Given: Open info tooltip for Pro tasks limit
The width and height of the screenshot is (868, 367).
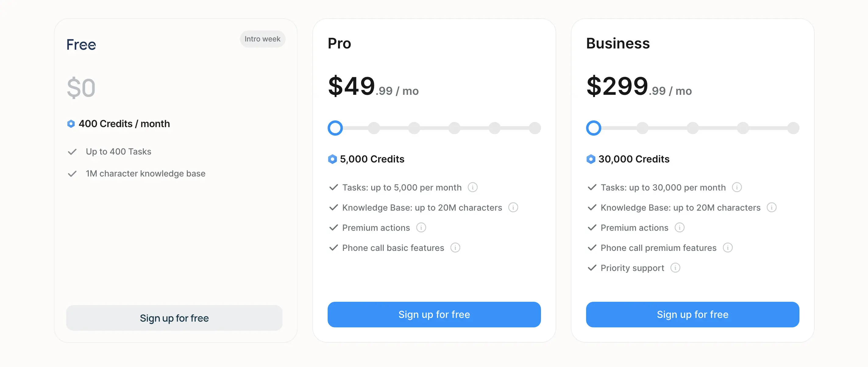Looking at the screenshot, I should [473, 187].
